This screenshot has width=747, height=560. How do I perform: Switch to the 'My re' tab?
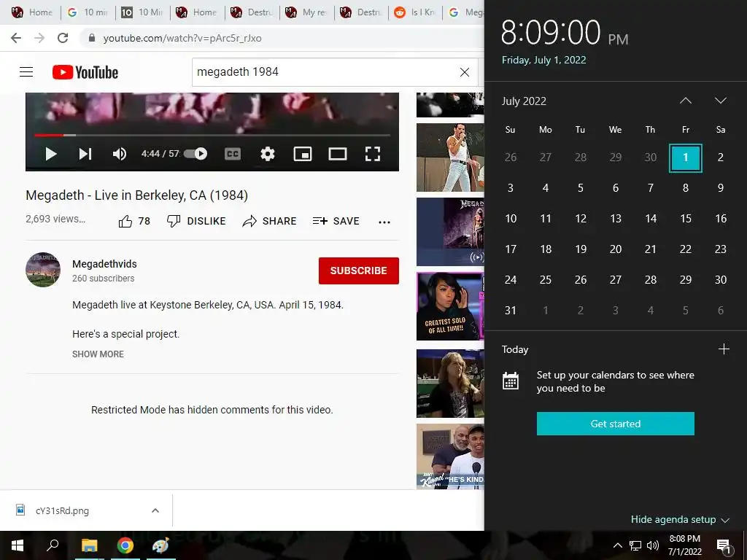point(306,12)
